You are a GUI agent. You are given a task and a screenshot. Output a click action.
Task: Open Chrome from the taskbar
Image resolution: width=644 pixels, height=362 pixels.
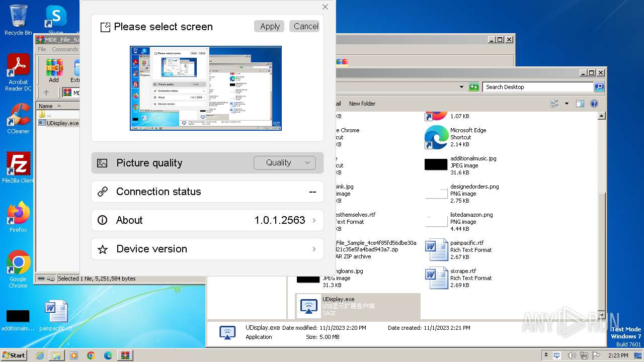point(91,355)
